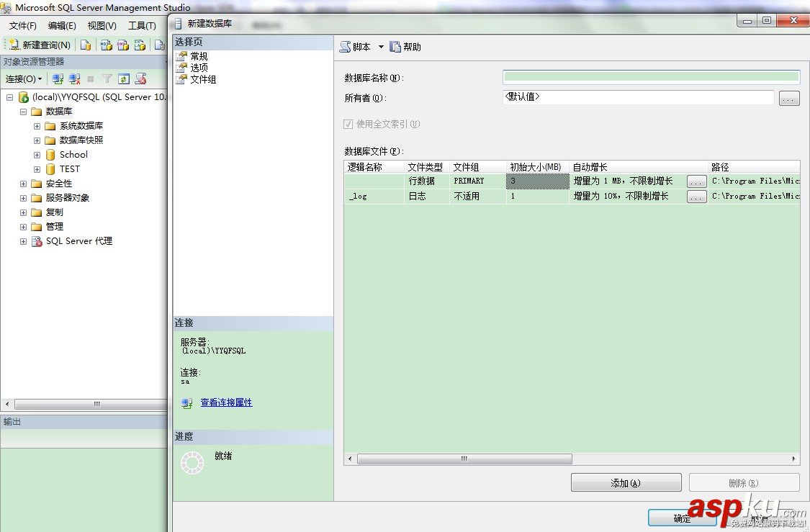Click the Filter funnel icon
Viewport: 810px width, 532px height.
[x=107, y=79]
